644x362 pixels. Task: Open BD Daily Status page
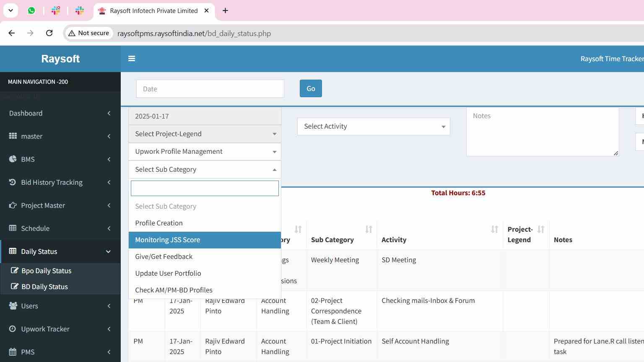click(x=44, y=287)
